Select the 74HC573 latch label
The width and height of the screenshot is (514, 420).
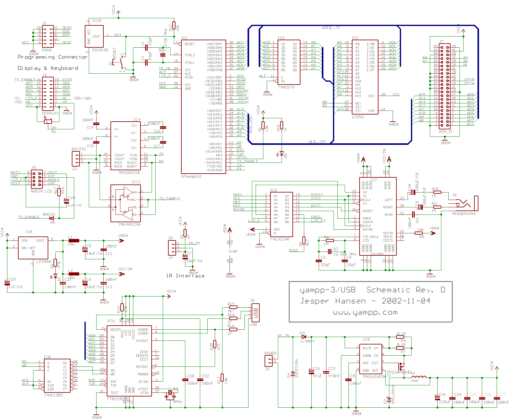pyautogui.click(x=286, y=87)
